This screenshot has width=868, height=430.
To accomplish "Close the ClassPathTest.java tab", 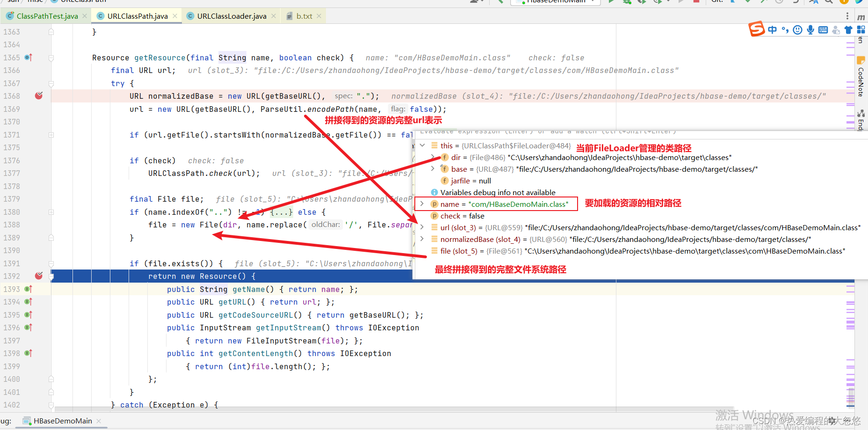I will click(x=85, y=16).
